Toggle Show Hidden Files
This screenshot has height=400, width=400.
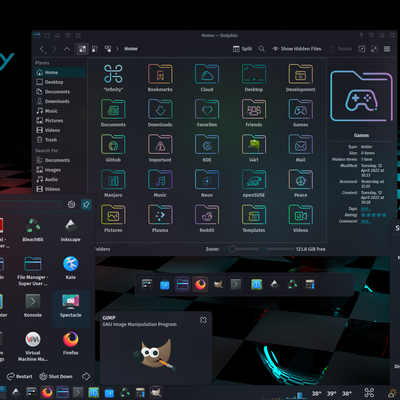pyautogui.click(x=297, y=49)
